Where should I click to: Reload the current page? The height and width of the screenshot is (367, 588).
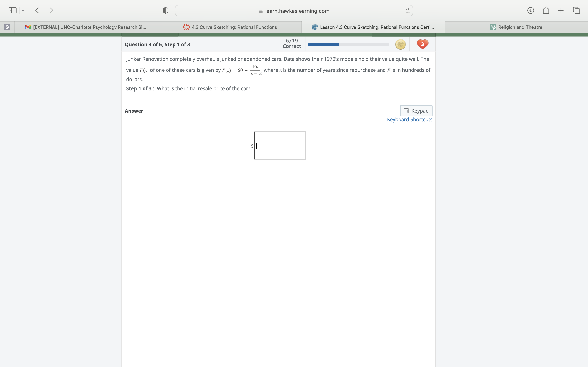tap(407, 10)
